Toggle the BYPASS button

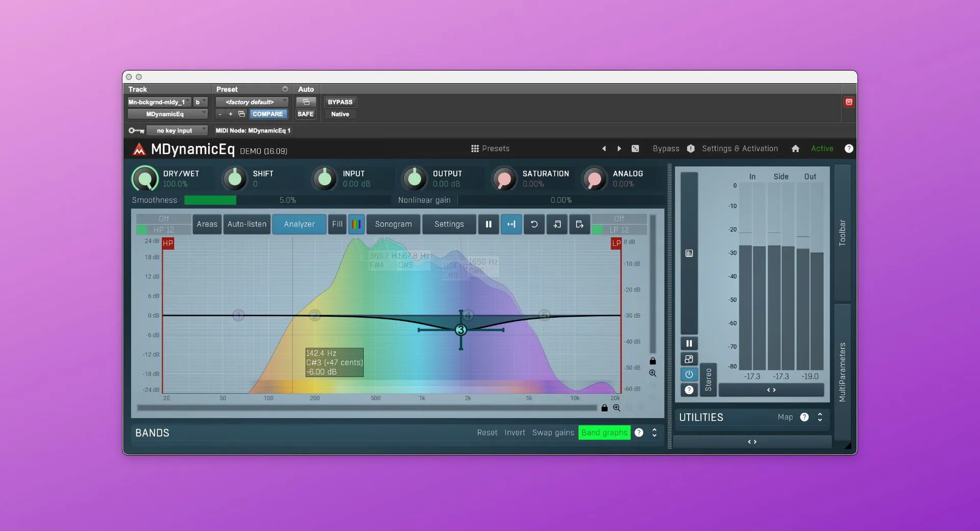click(340, 102)
